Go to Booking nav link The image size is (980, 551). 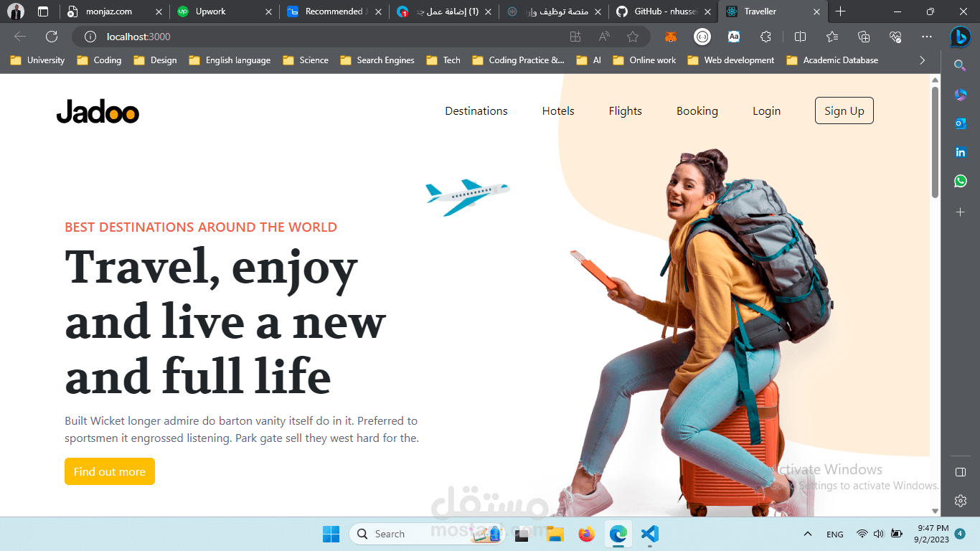[697, 110]
